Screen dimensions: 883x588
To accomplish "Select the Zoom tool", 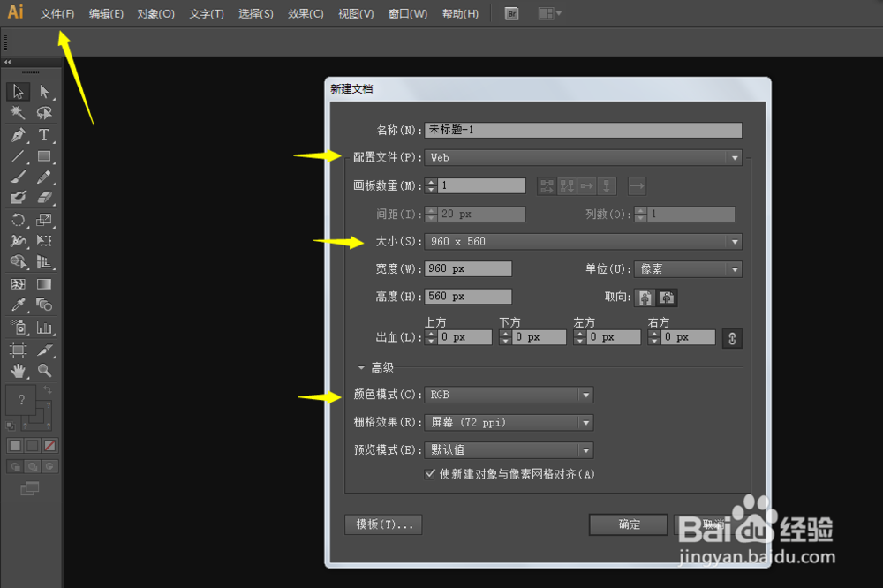I will pyautogui.click(x=43, y=370).
